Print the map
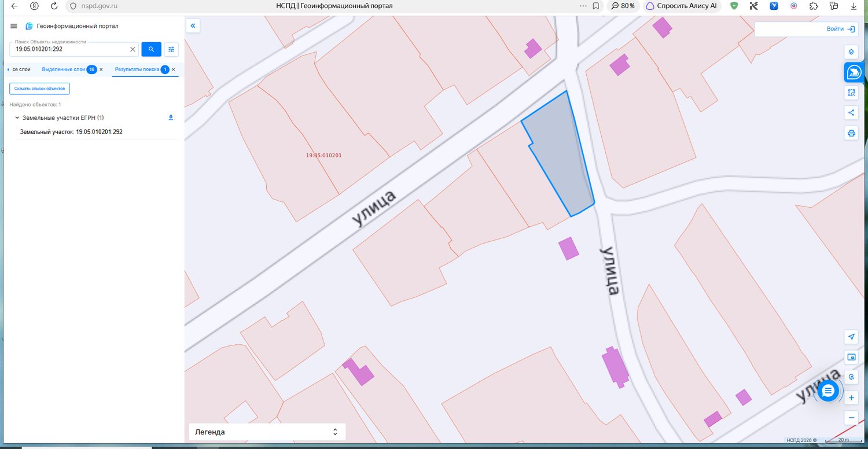The width and height of the screenshot is (868, 449). [x=851, y=133]
